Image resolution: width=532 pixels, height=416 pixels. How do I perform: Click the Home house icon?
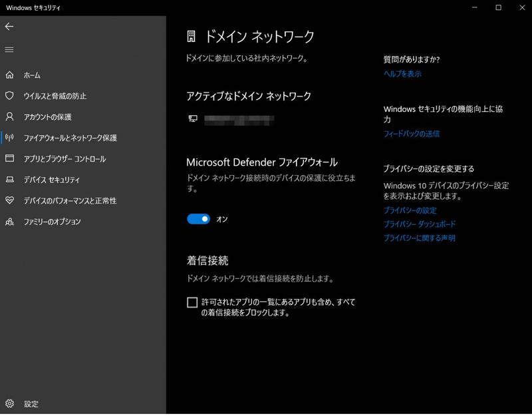coord(9,75)
